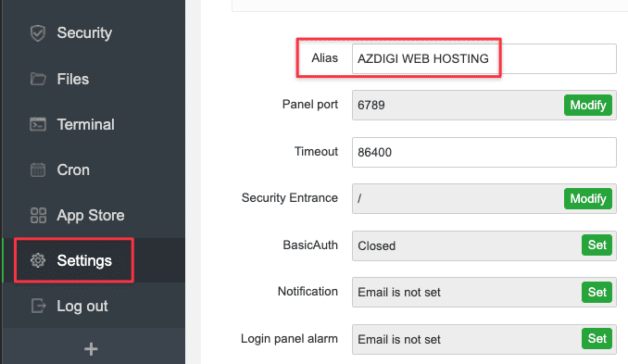Click the Panel port label
This screenshot has height=364, width=628.
(310, 105)
